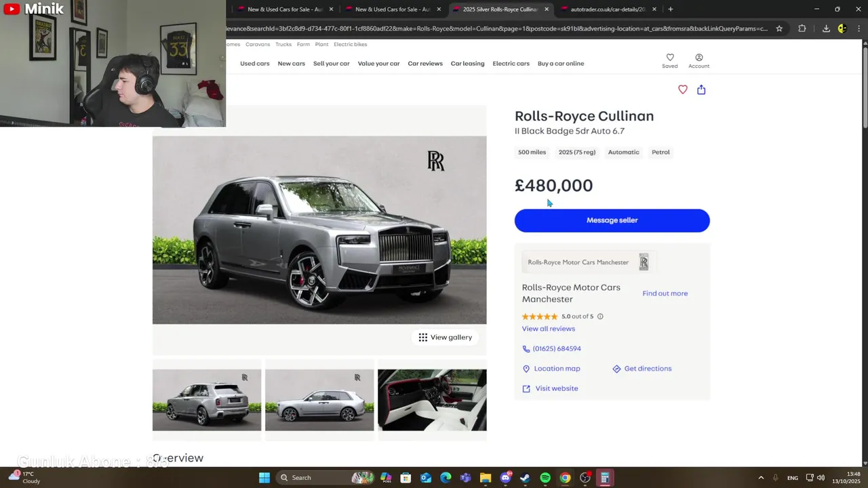Open Microsoft Teams from taskbar
Viewport: 868px width, 488px height.
pyautogui.click(x=465, y=478)
